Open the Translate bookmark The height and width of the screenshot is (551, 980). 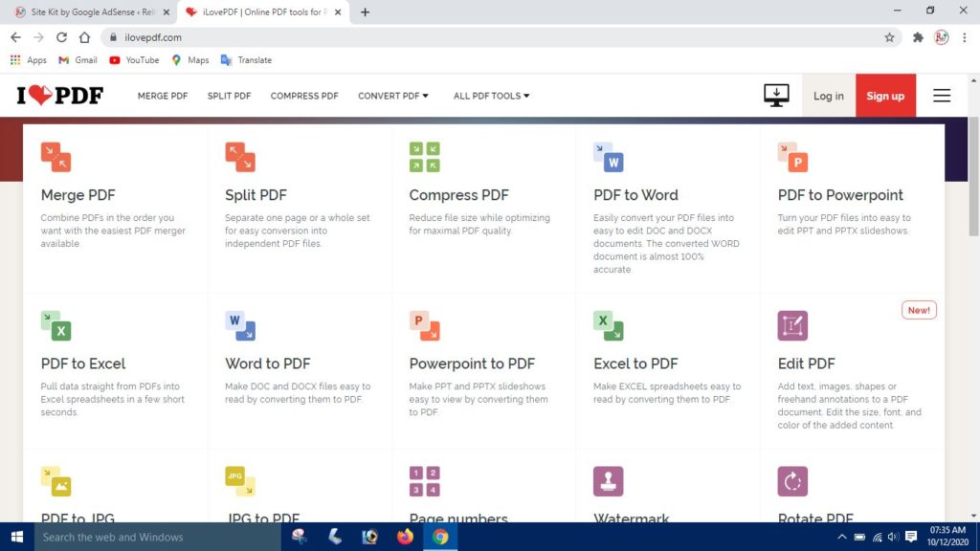[246, 60]
